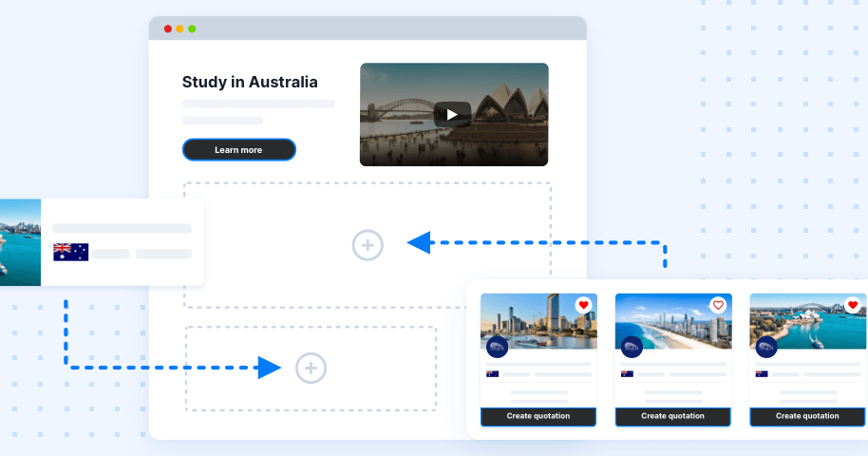Click the green maximize dot in the window bar

pos(192,28)
